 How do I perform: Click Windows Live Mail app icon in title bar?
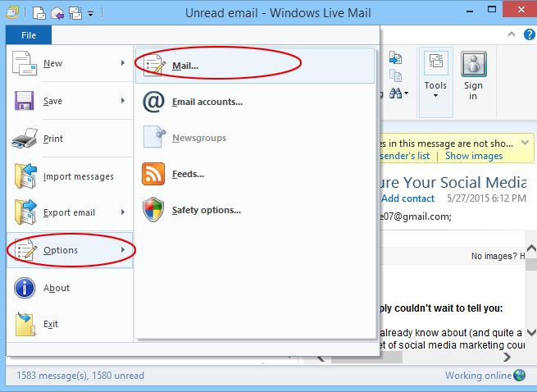(x=12, y=12)
